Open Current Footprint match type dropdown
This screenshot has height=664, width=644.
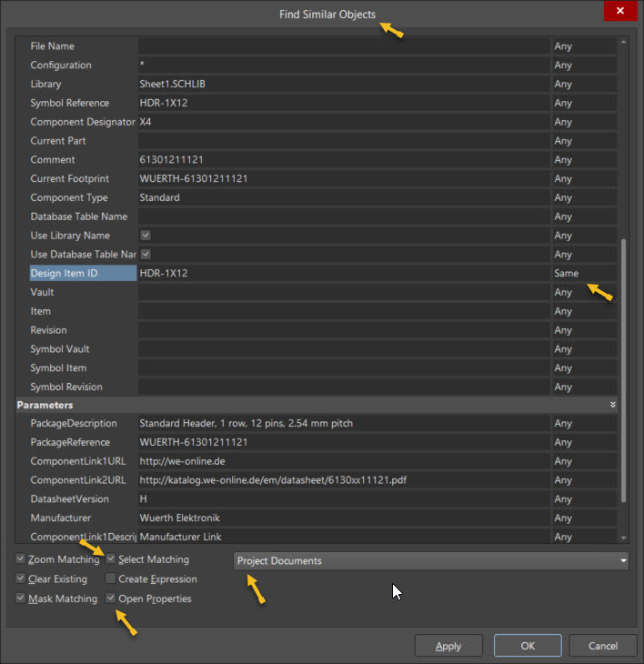584,178
